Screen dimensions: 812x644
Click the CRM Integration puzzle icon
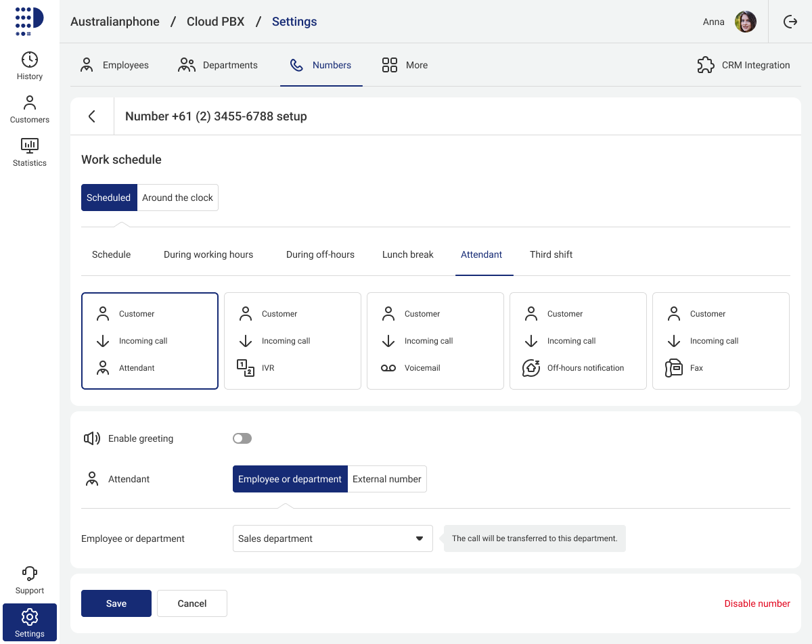(x=706, y=65)
